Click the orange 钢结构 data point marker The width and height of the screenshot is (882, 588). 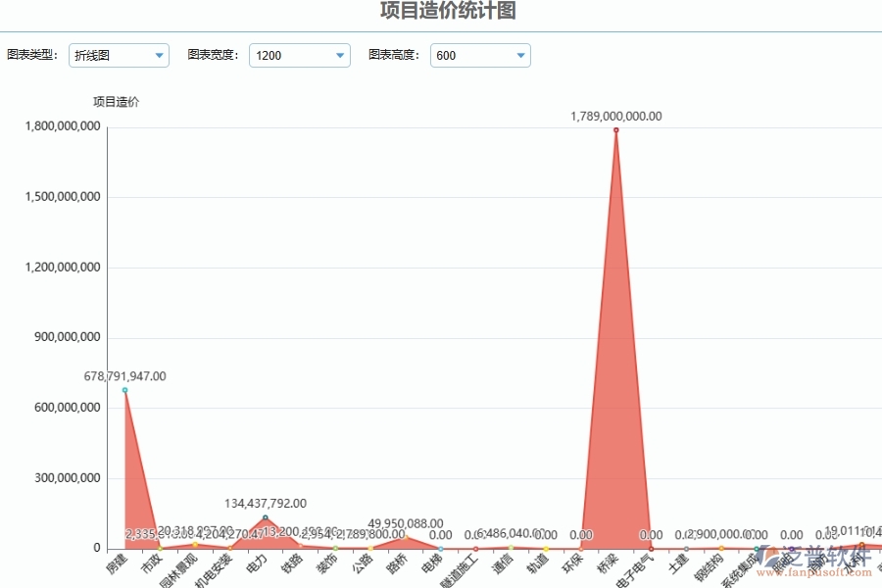(721, 548)
